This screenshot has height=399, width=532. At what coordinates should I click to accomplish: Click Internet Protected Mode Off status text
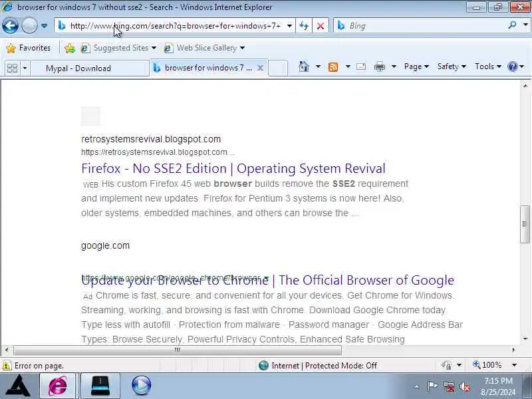point(324,366)
